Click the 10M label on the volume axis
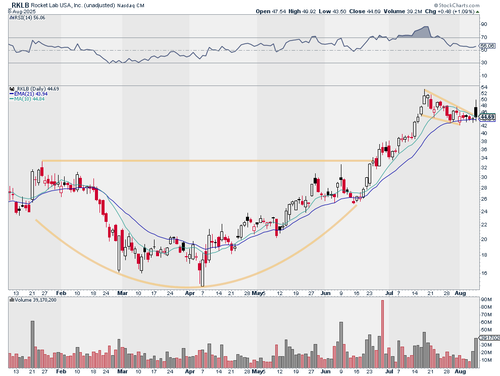Screen dimensions: 500x376 (x=486, y=360)
